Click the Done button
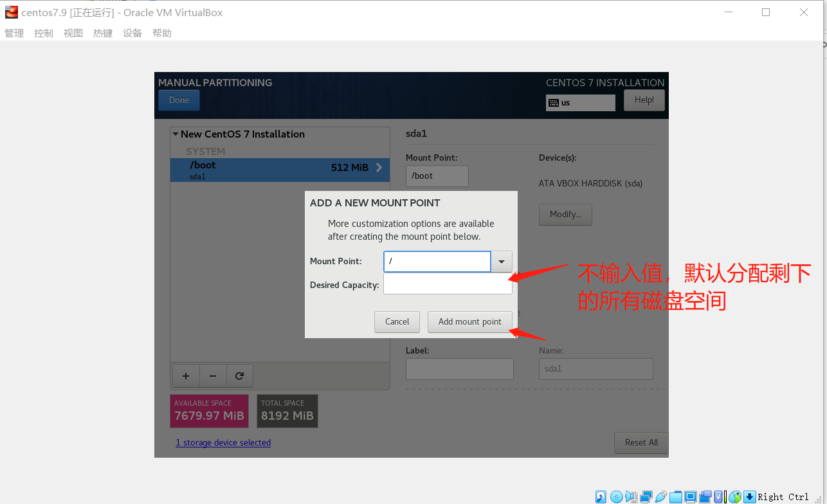The width and height of the screenshot is (827, 504). [x=179, y=100]
